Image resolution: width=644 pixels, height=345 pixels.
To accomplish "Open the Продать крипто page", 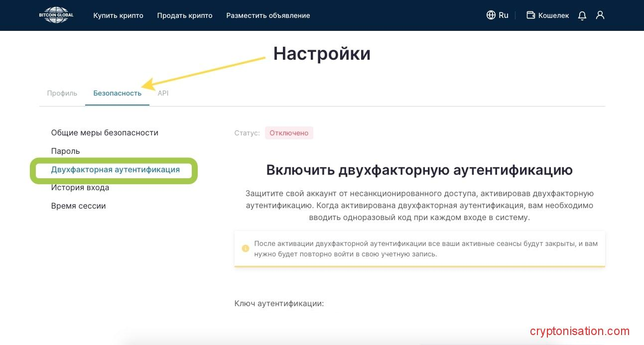I will (x=185, y=15).
